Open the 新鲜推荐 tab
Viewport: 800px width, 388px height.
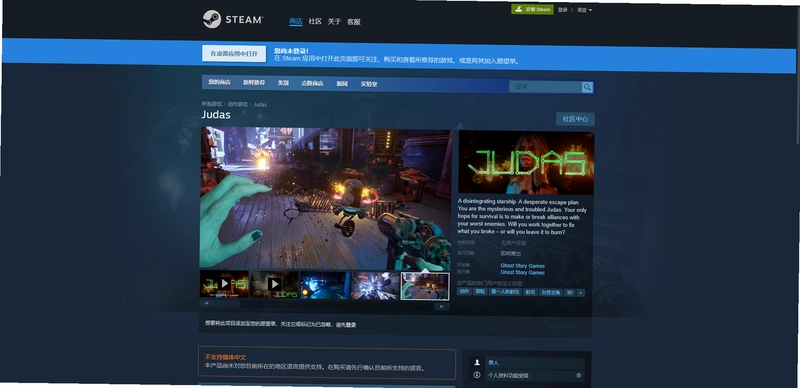(254, 83)
